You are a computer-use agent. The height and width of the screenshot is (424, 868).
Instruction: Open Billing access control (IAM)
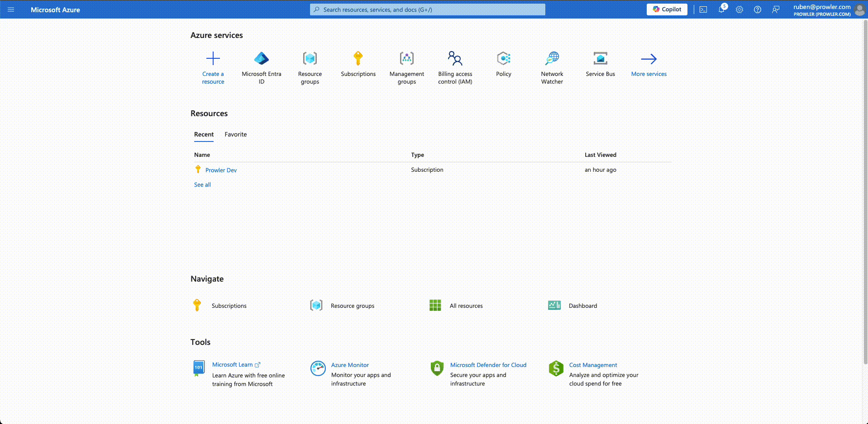455,59
